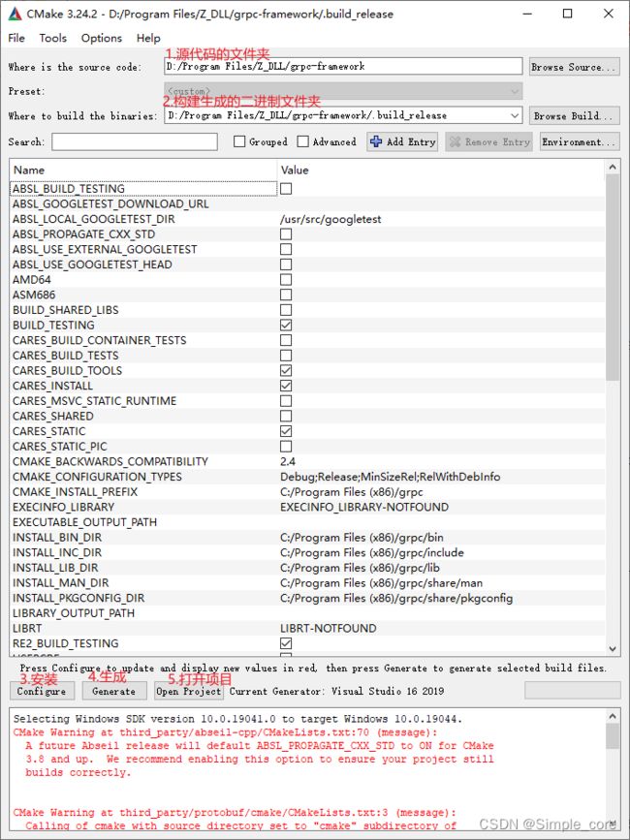The image size is (630, 840).
Task: Enable the Advanced checkbox
Action: click(x=303, y=141)
